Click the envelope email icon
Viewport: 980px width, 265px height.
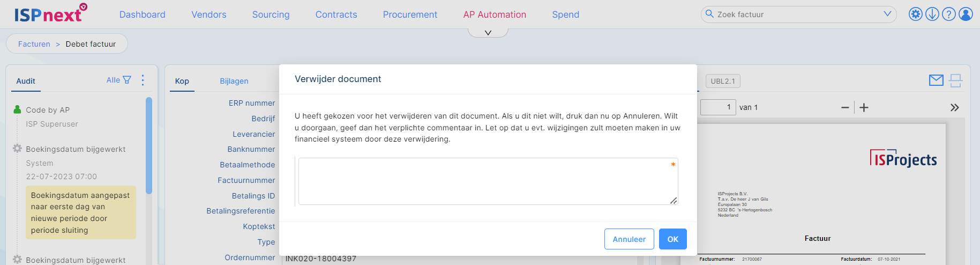click(x=936, y=80)
